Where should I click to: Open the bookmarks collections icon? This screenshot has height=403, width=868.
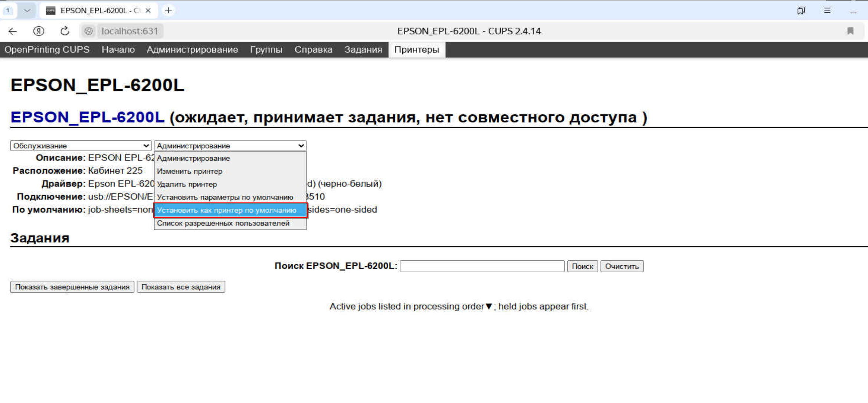[801, 10]
